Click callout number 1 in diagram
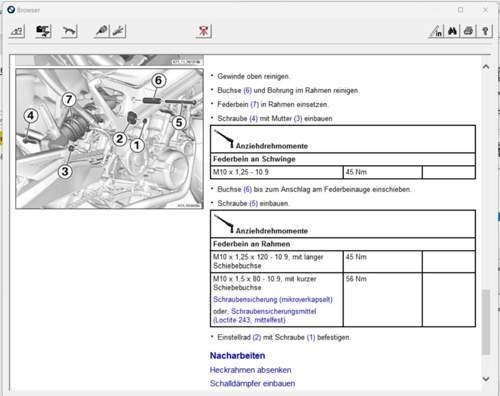Image resolution: width=500 pixels, height=396 pixels. click(137, 145)
